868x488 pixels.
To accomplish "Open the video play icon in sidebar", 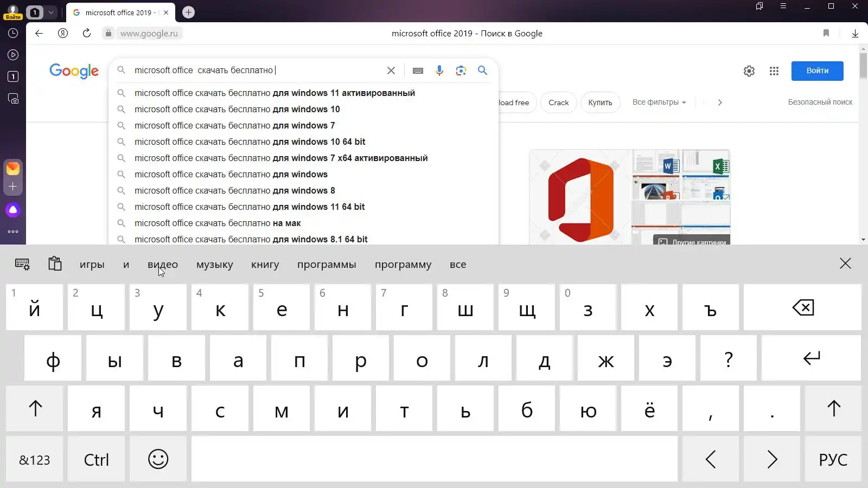I will click(13, 55).
